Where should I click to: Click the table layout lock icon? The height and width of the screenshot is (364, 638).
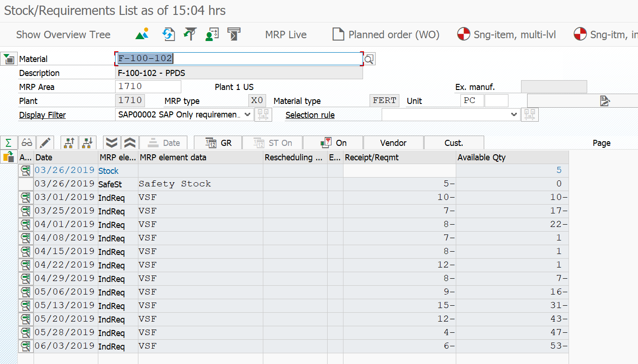pyautogui.click(x=9, y=157)
